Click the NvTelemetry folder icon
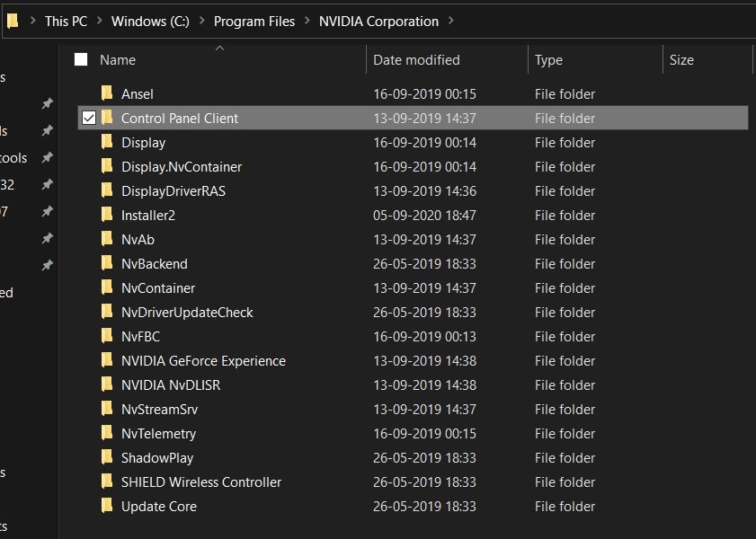 [107, 433]
